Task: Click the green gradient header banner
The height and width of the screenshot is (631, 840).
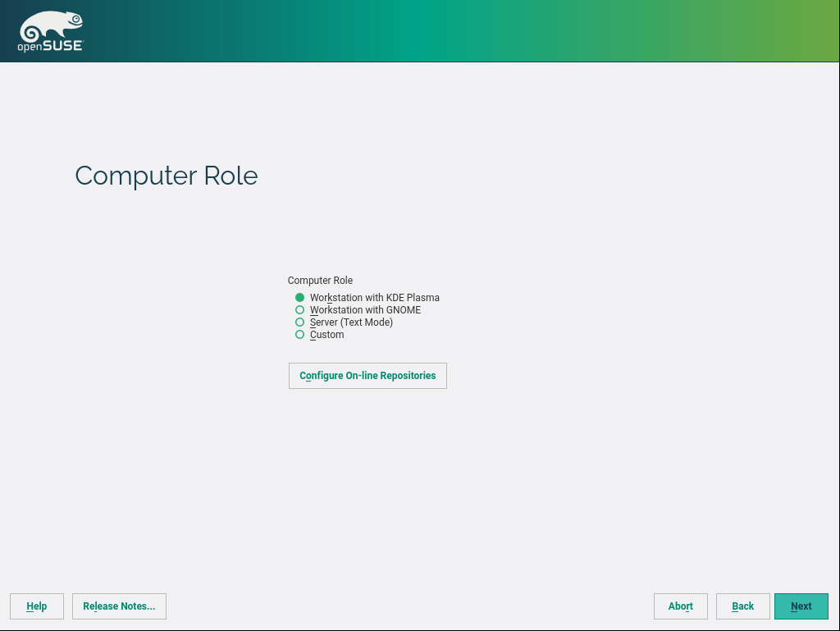Action: tap(492, 31)
